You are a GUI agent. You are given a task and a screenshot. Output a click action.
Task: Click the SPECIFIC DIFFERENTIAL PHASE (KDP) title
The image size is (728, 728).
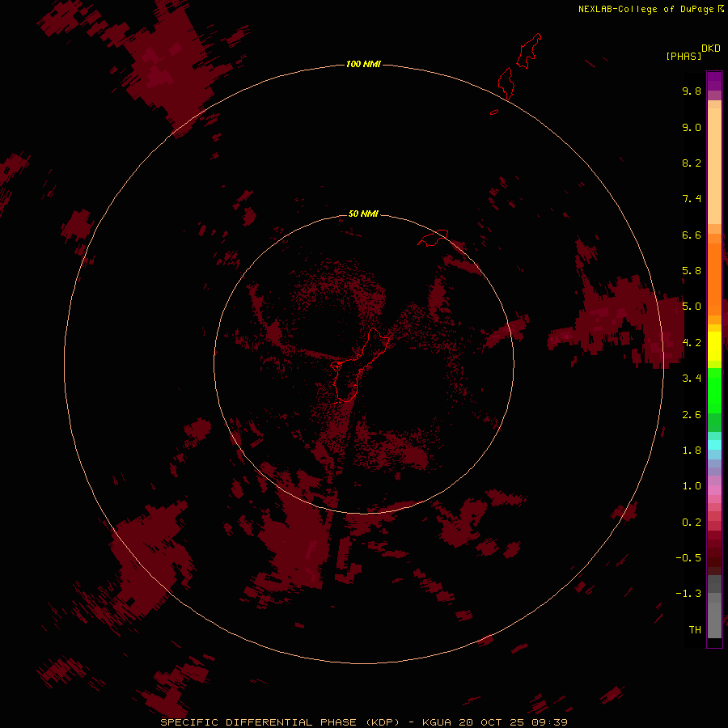pos(280,722)
